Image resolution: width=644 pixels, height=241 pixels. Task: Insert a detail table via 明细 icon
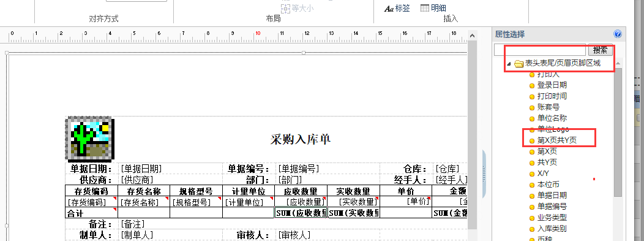pos(433,8)
